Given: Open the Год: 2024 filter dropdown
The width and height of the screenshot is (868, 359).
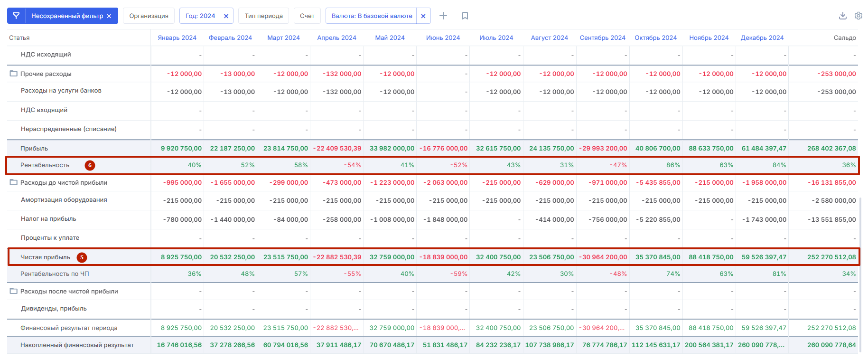Looking at the screenshot, I should coord(200,16).
